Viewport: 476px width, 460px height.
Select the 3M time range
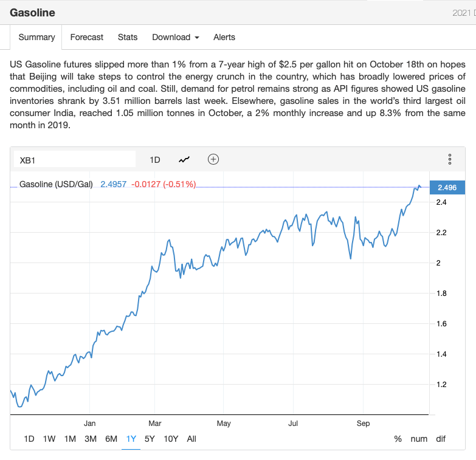pos(91,439)
